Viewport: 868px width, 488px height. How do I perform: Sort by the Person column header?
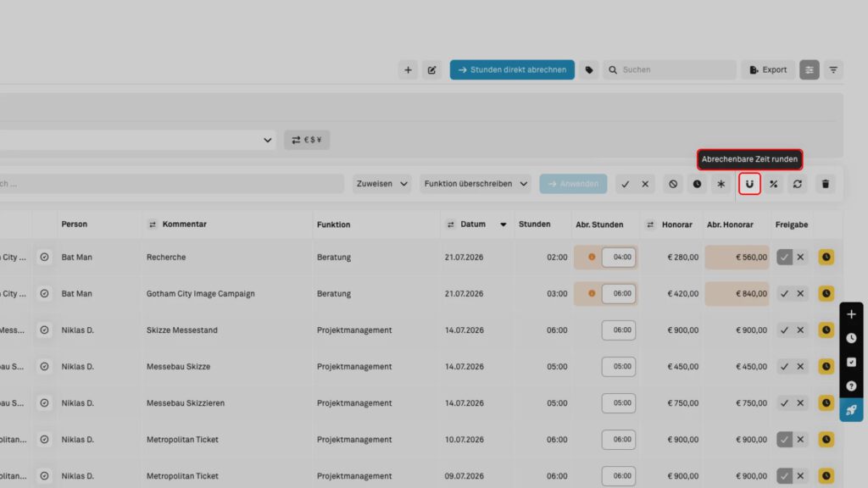click(75, 224)
